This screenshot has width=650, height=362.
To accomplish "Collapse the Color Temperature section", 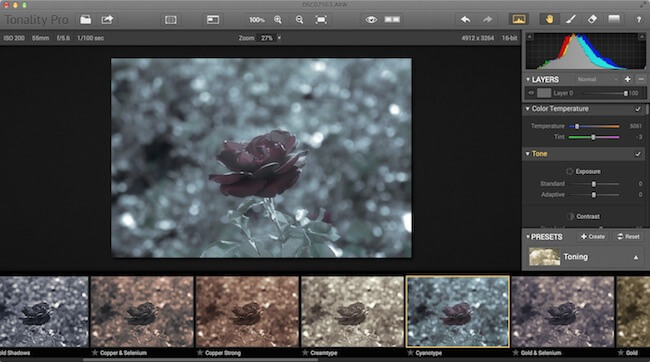I will [528, 109].
